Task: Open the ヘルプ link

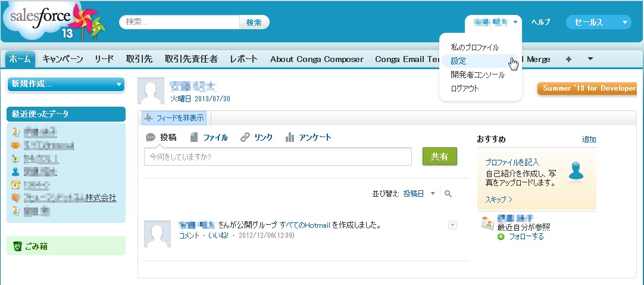Action: pos(540,22)
